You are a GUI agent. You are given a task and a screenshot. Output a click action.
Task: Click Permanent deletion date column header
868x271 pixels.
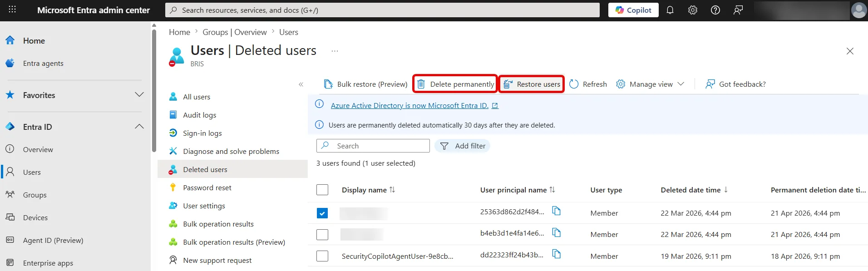pyautogui.click(x=818, y=190)
